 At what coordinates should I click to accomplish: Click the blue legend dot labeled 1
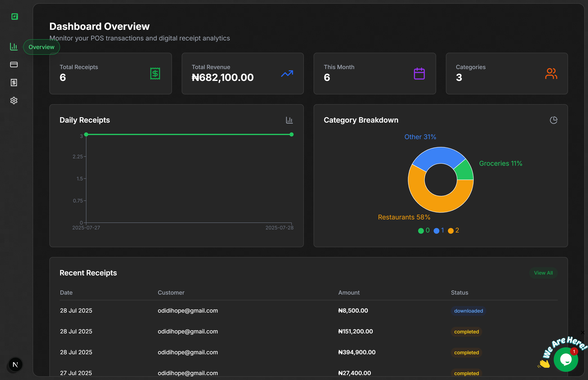click(436, 231)
